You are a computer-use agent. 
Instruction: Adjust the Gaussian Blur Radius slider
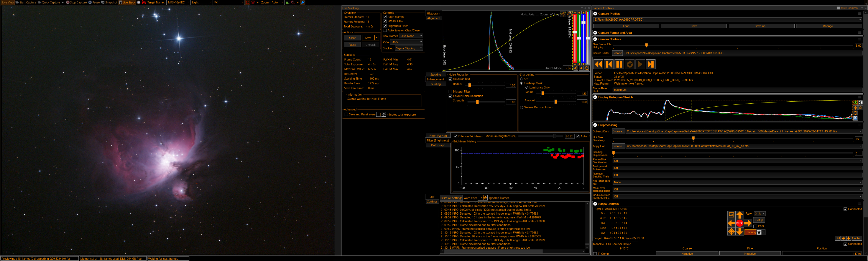469,85
